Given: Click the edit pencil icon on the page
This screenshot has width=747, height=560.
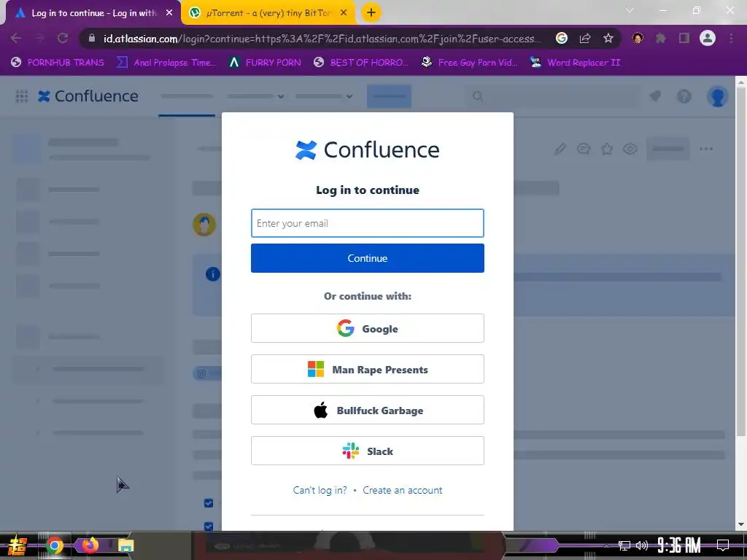Looking at the screenshot, I should click(x=560, y=149).
